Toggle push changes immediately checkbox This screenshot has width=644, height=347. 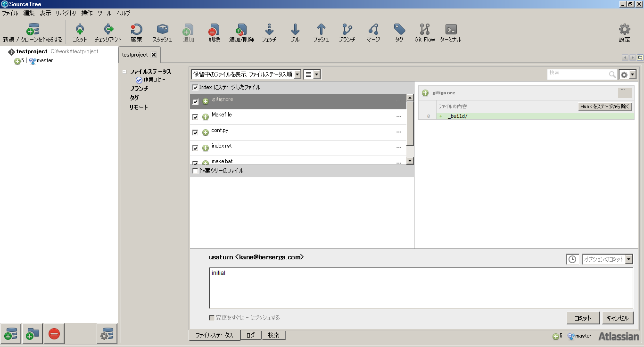[212, 318]
